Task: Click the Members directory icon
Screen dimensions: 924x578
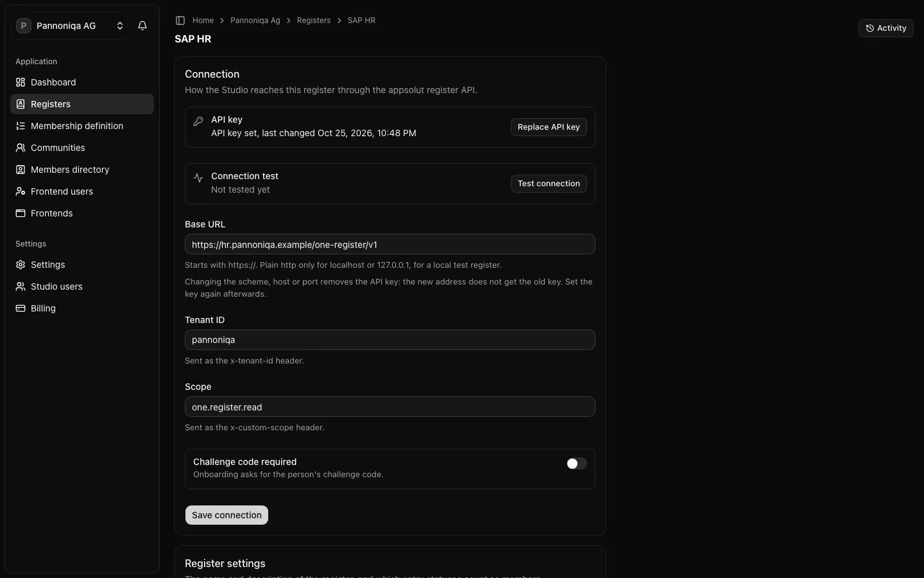Action: tap(21, 170)
